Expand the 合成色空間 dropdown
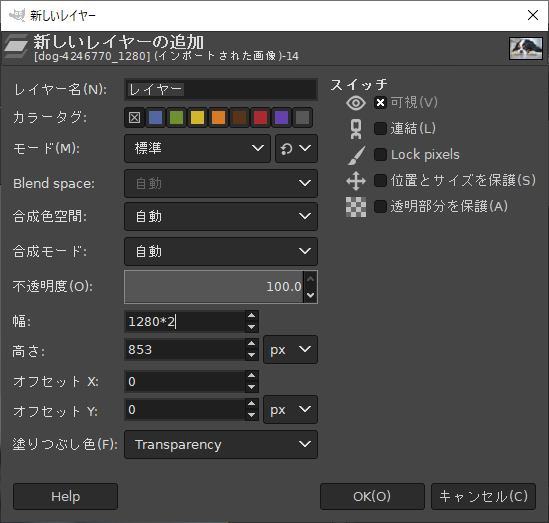This screenshot has height=523, width=549. [221, 216]
